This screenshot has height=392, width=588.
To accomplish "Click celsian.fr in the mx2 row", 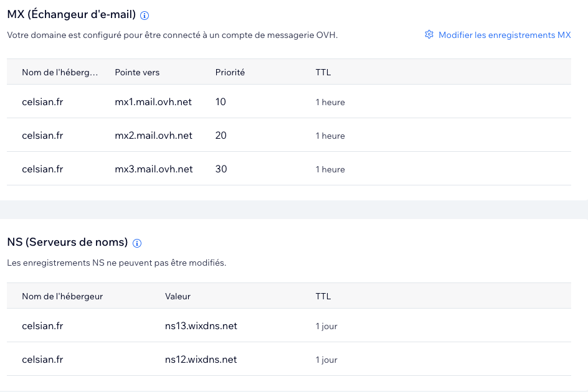I will point(42,136).
